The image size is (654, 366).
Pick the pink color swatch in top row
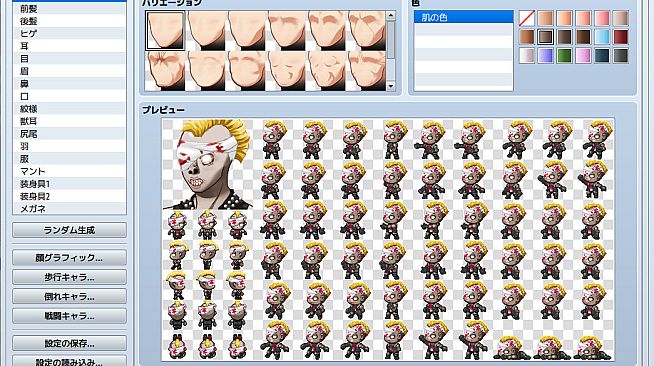pyautogui.click(x=602, y=18)
